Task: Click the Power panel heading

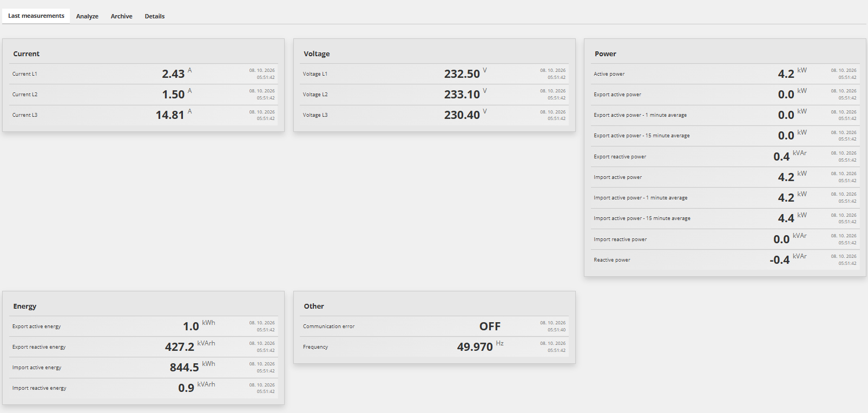Action: (x=606, y=54)
